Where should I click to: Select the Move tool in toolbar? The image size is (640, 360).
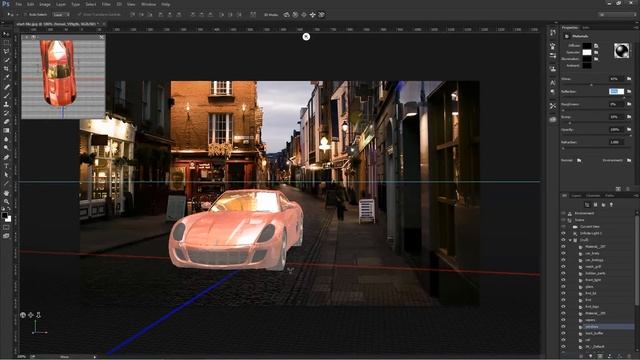[x=6, y=34]
